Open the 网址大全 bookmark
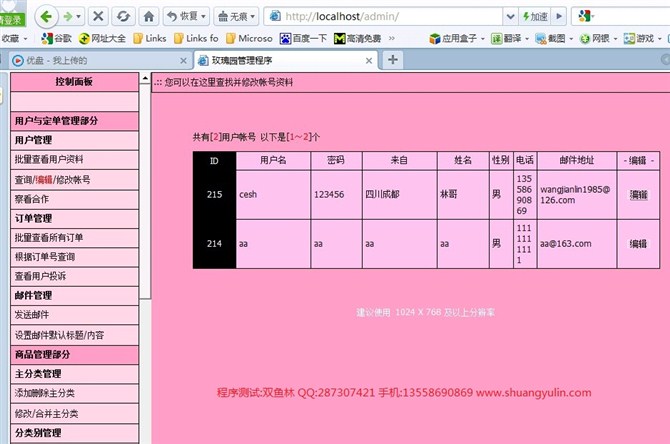The height and width of the screenshot is (444, 670). [102, 38]
